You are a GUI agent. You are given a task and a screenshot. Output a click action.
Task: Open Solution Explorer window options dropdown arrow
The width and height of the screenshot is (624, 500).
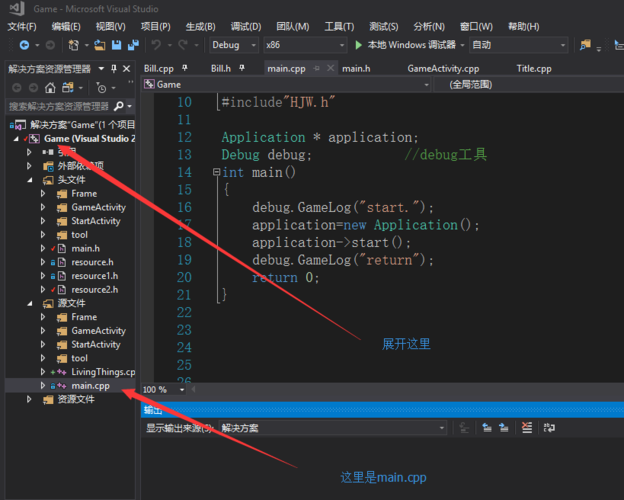[x=101, y=69]
